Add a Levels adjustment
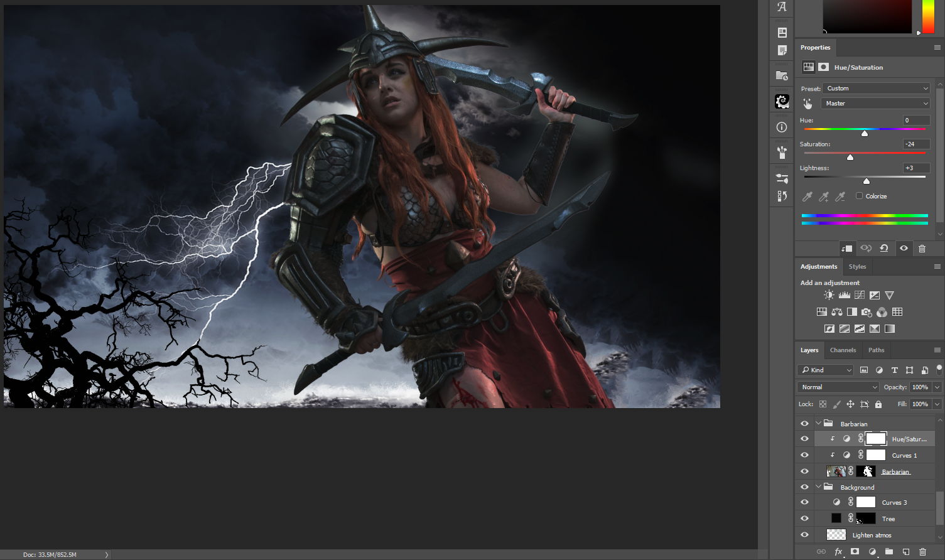 844,295
